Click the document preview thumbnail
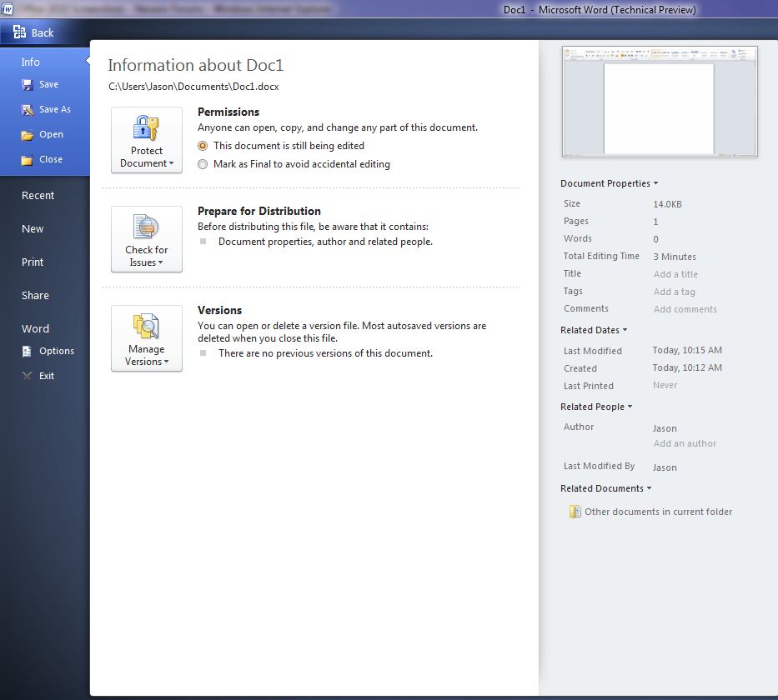Screen dimensions: 778x700 pyautogui.click(x=660, y=102)
